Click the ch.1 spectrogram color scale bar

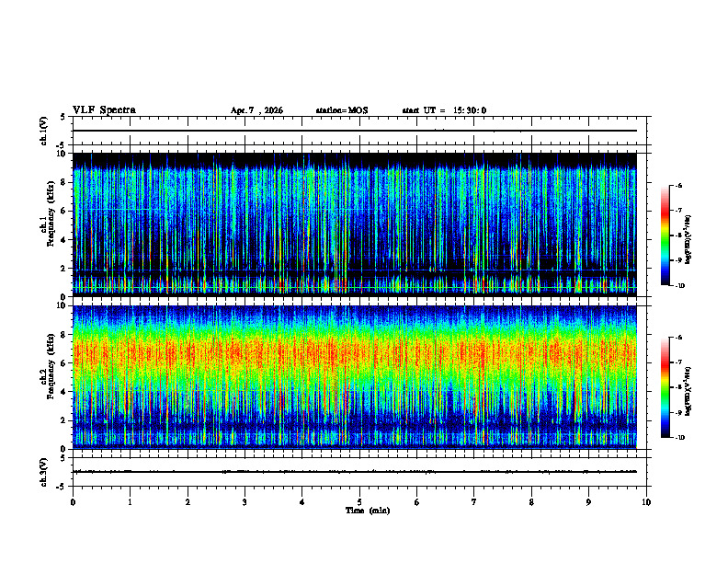(x=665, y=236)
